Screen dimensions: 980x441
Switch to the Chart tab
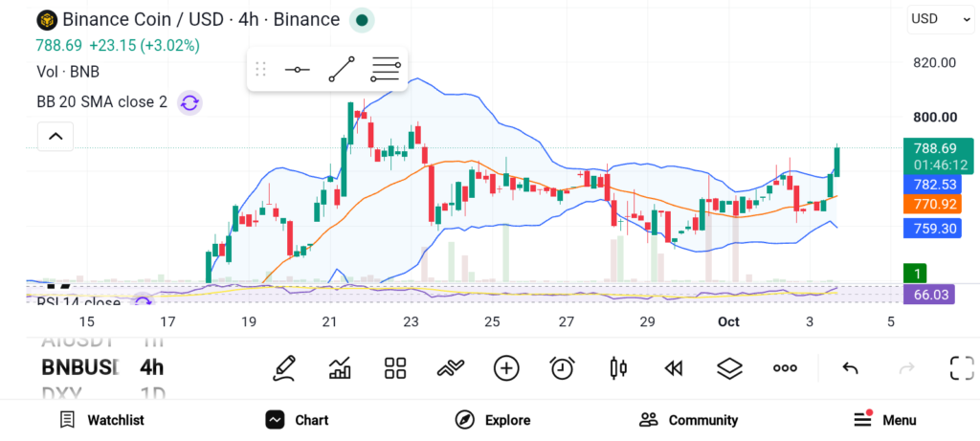coord(297,420)
